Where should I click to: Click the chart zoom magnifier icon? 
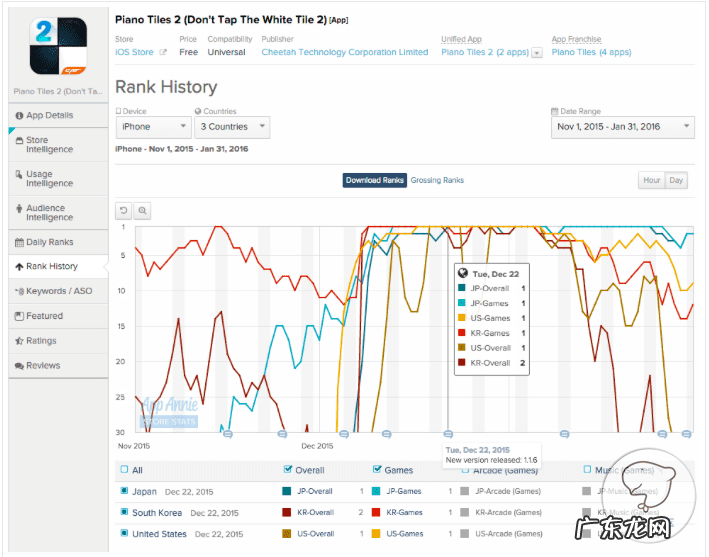[x=142, y=211]
